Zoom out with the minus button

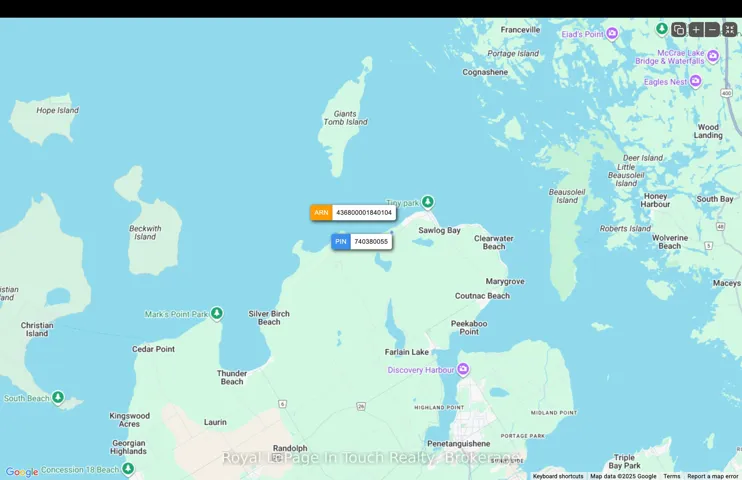point(712,30)
